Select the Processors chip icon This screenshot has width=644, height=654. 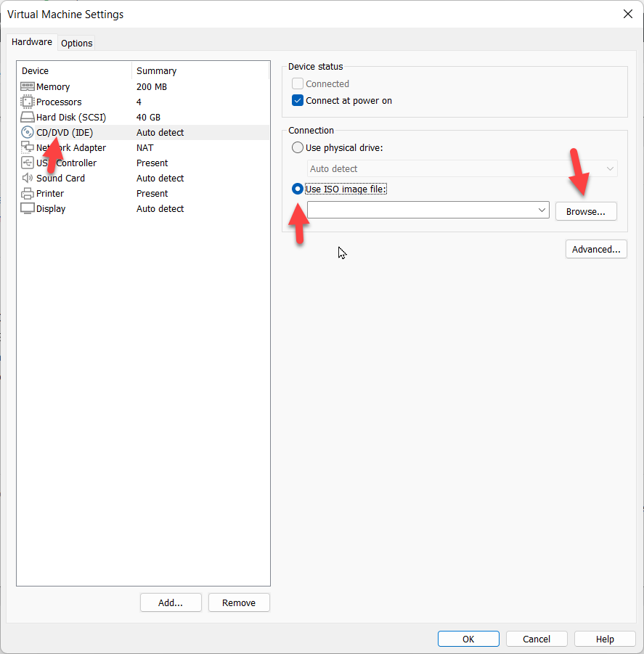click(28, 102)
